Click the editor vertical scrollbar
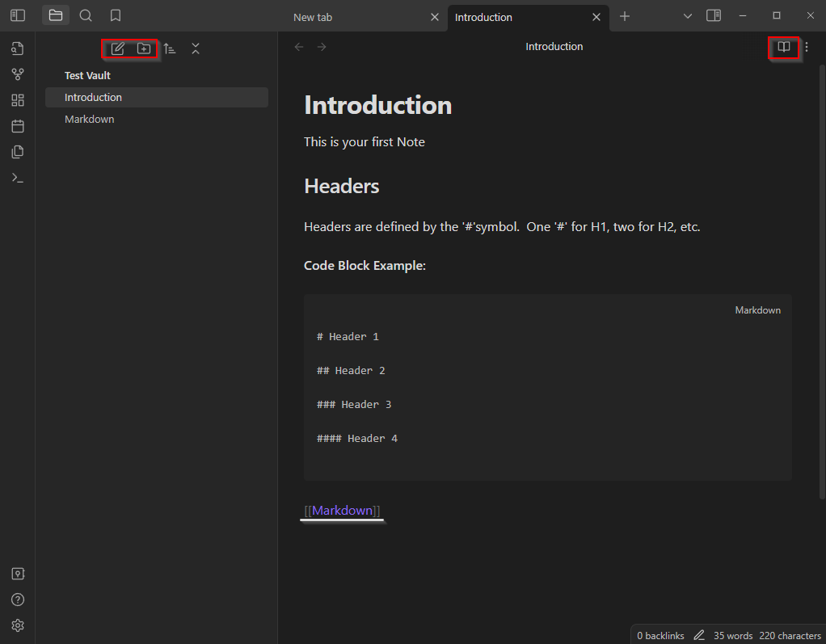This screenshot has width=826, height=644. [x=822, y=282]
